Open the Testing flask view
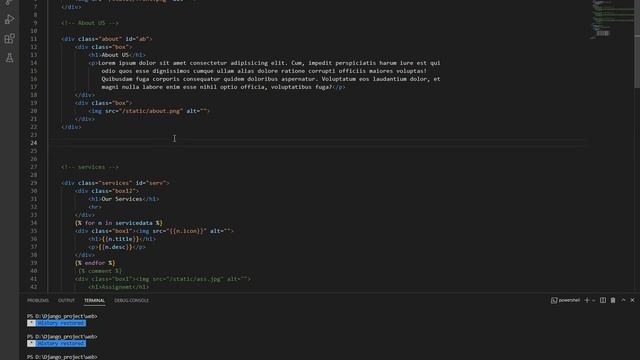Image resolution: width=640 pixels, height=360 pixels. (9, 58)
